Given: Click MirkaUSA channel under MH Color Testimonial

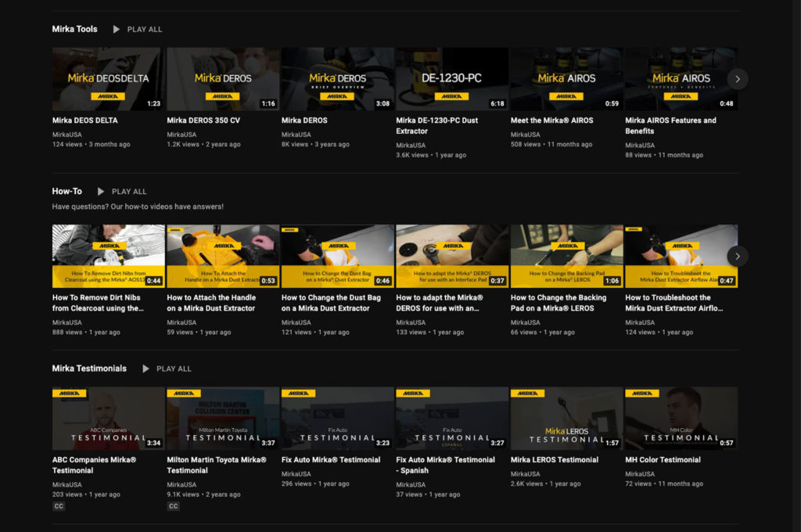Looking at the screenshot, I should [x=640, y=474].
